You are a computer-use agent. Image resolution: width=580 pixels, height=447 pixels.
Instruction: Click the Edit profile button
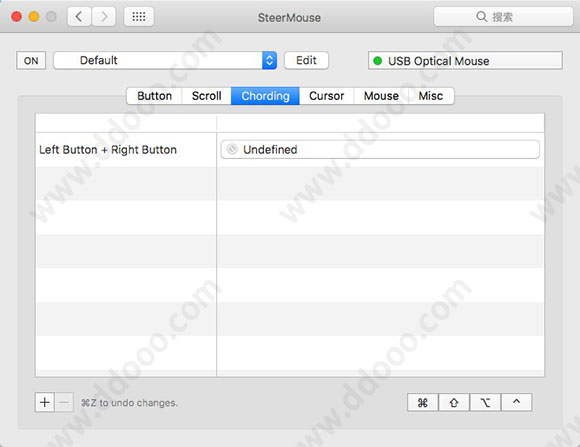[306, 60]
